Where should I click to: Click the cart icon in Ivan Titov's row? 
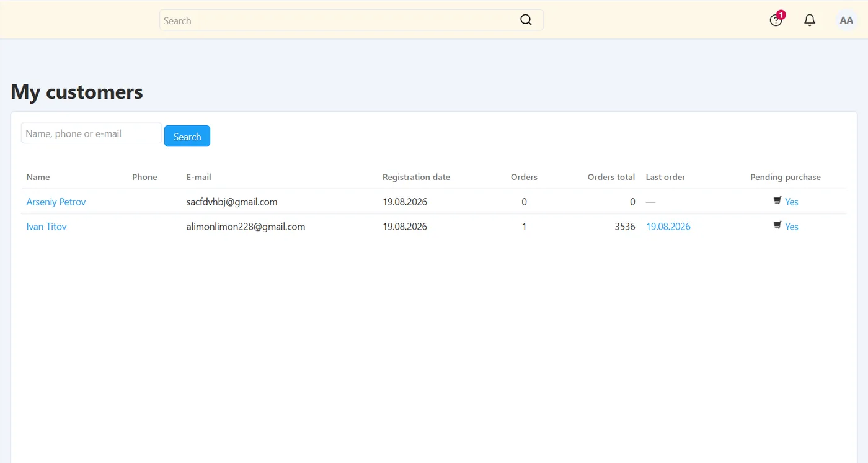[x=777, y=225]
